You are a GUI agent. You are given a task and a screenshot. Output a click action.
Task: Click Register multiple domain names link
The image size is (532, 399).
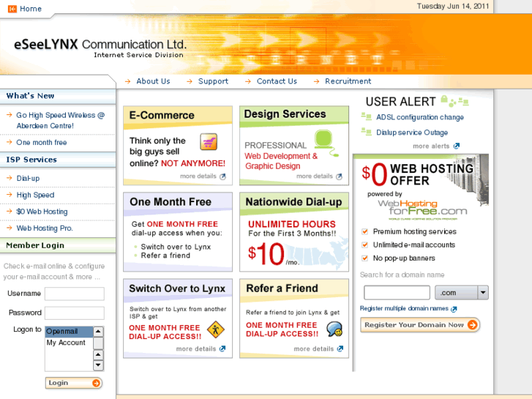404,308
